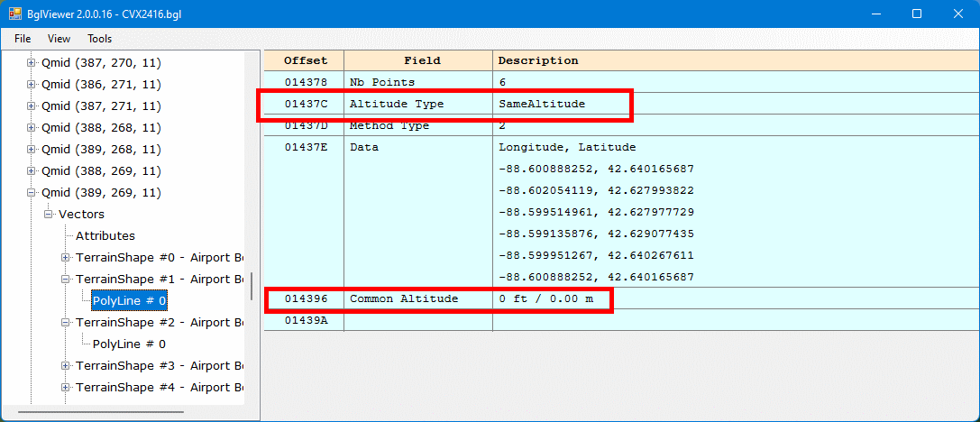The width and height of the screenshot is (980, 422).
Task: Click offset cell 014378
Action: point(305,82)
